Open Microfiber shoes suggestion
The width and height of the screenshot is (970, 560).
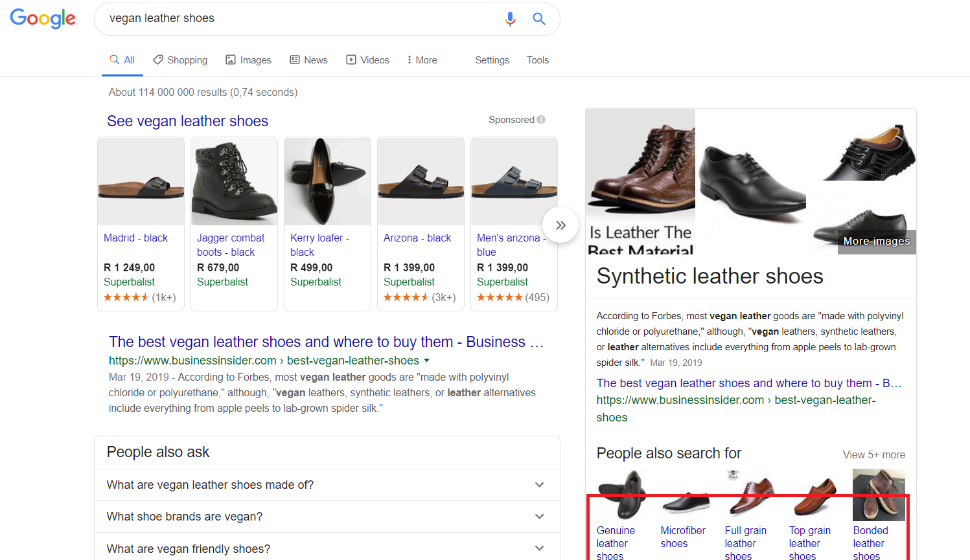[683, 537]
